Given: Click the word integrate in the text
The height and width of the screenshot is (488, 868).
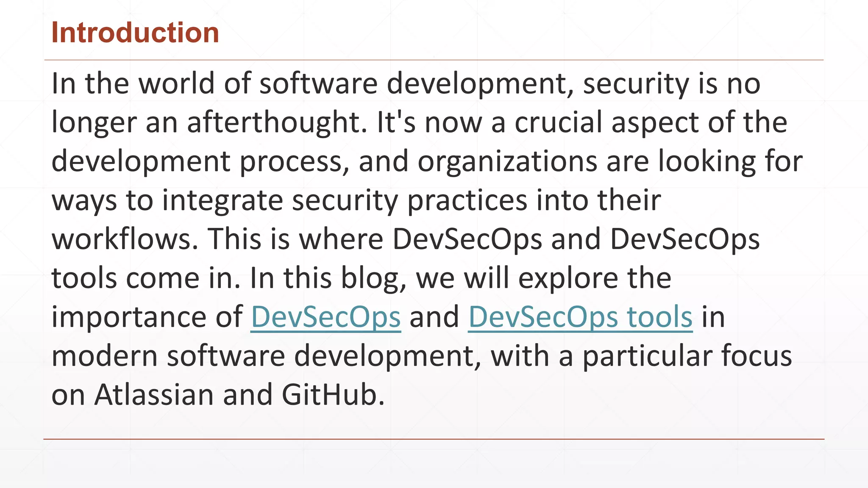Looking at the screenshot, I should pyautogui.click(x=222, y=200).
